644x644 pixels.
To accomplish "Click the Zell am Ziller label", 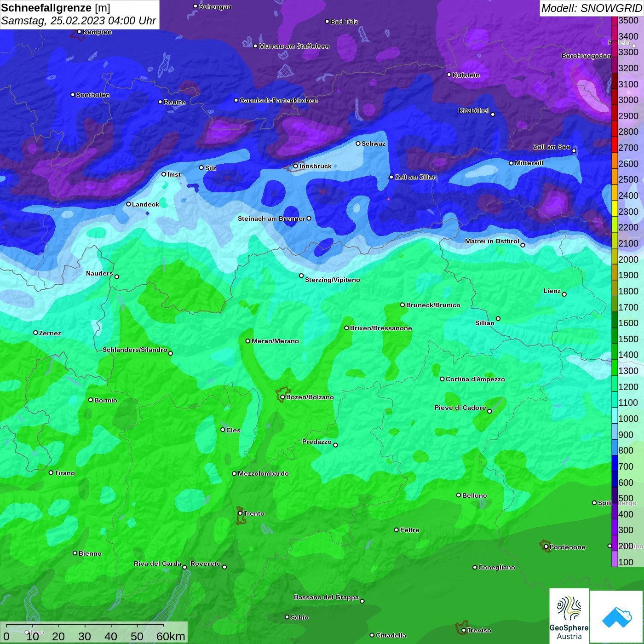I will [x=415, y=177].
